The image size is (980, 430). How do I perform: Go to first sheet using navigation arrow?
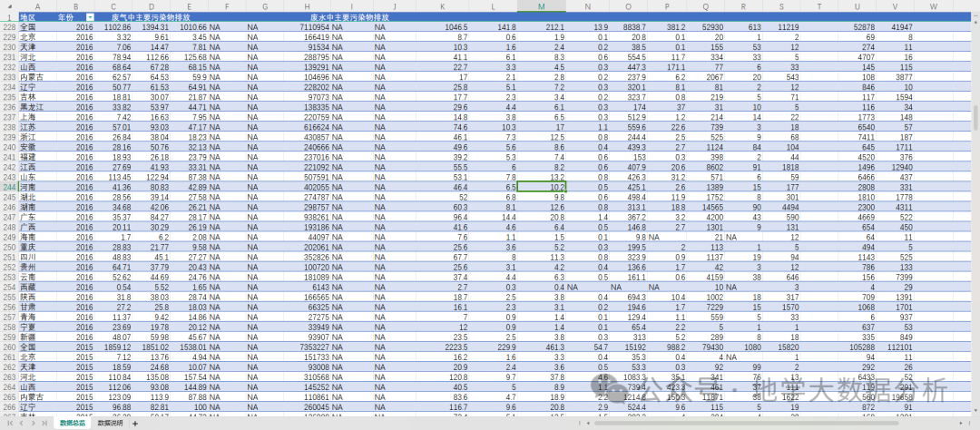pos(10,423)
